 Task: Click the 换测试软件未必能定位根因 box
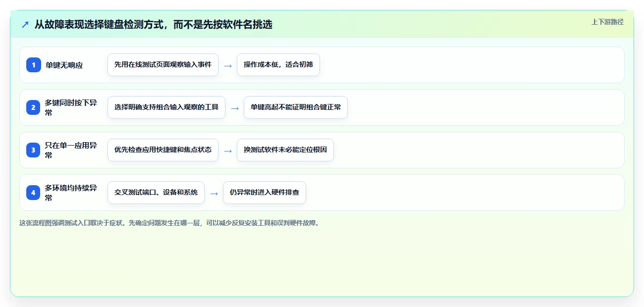[x=285, y=150]
